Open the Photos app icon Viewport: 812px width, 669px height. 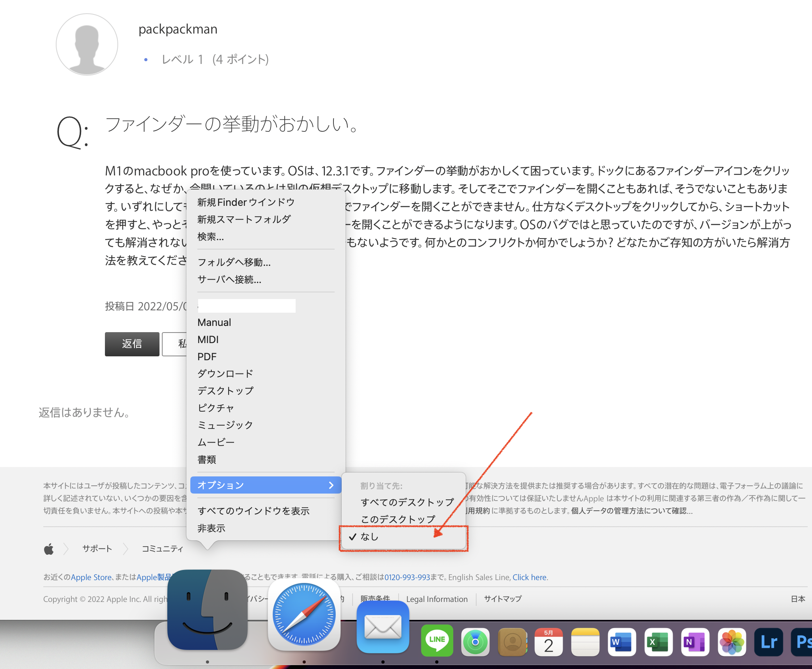coord(732,642)
